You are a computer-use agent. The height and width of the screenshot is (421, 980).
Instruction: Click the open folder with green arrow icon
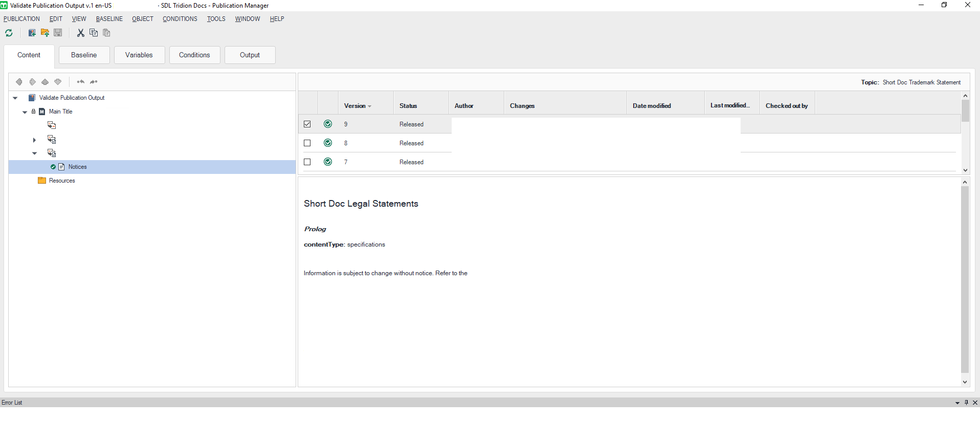coord(45,33)
